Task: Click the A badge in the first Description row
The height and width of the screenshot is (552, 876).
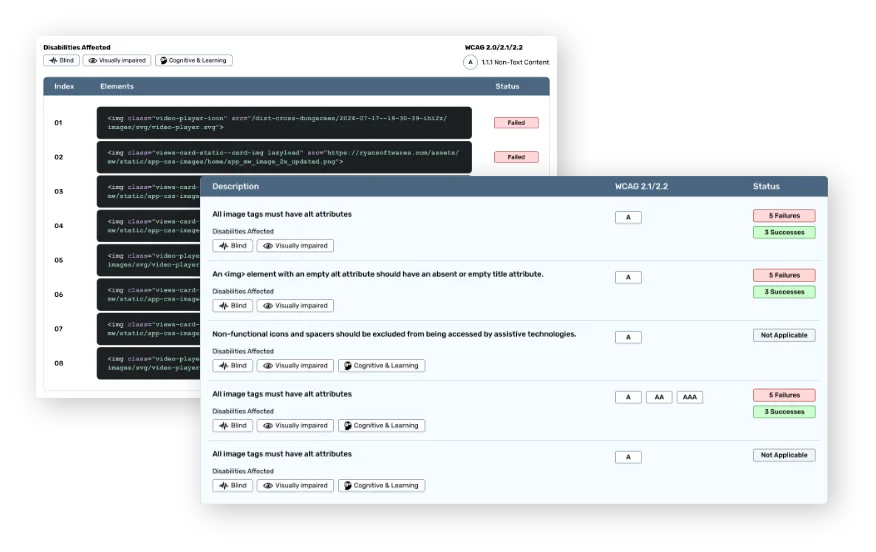Action: (628, 217)
